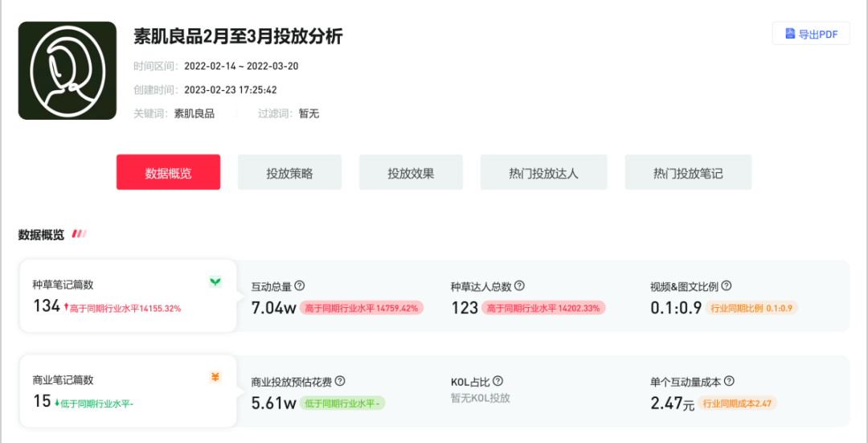Click the 行业同期比例 0.1:0.9 badge

751,308
